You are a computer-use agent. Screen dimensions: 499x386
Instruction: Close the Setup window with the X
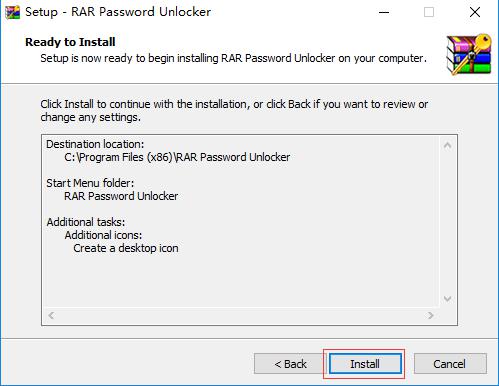coord(475,13)
